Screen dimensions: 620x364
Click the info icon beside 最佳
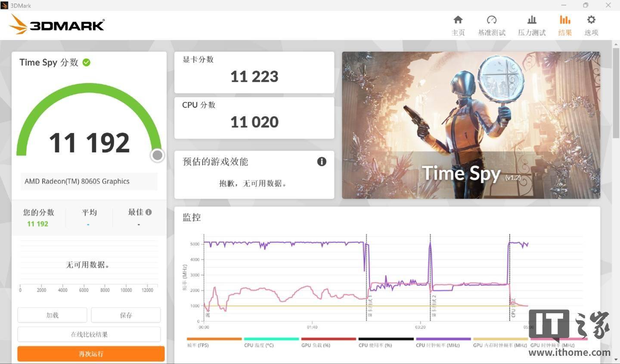coord(149,212)
